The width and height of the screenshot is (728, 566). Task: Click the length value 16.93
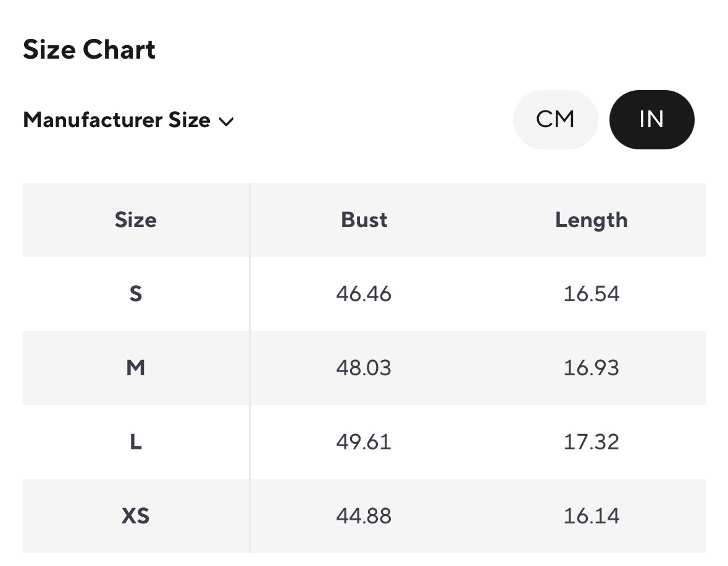click(x=591, y=368)
